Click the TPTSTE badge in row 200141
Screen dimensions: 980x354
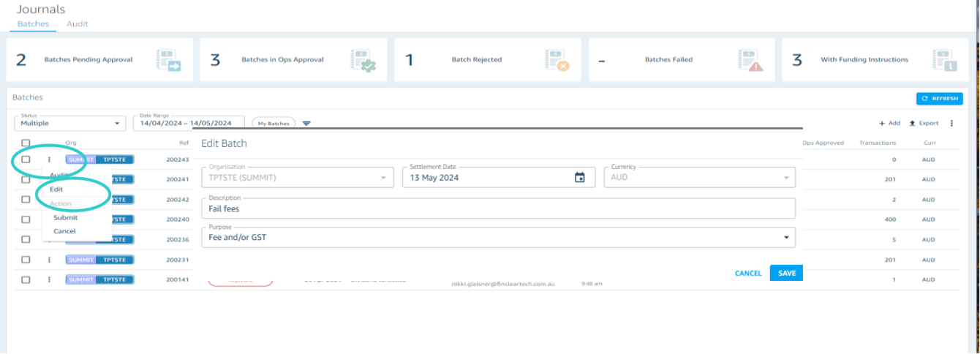(x=115, y=279)
